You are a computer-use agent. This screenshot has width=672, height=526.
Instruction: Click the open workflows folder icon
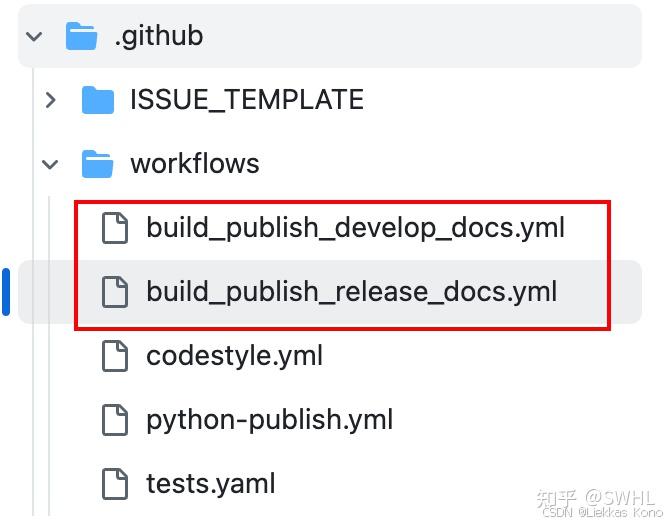pyautogui.click(x=97, y=164)
